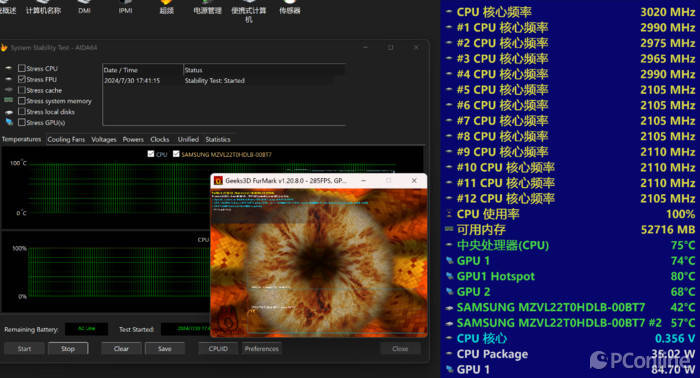Select the Stability Test: Started log entry
700x378 pixels.
pos(215,81)
